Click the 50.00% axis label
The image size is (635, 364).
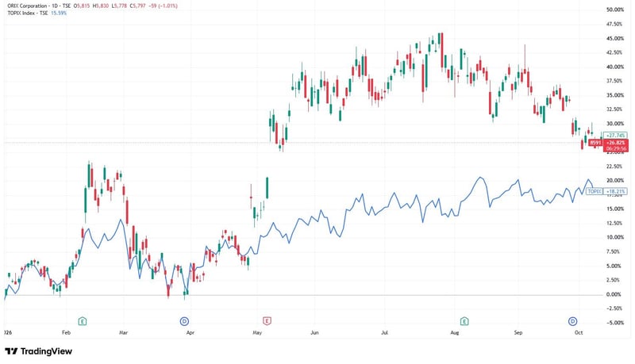614,10
